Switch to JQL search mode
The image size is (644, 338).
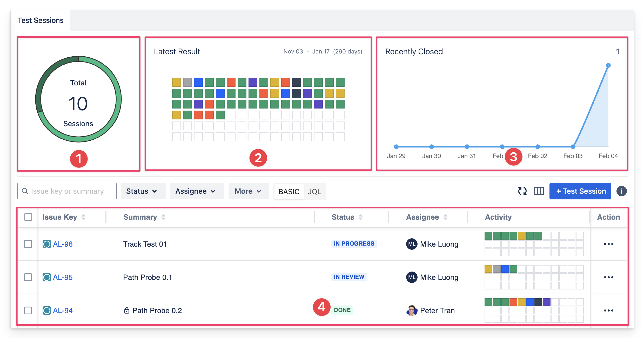(x=314, y=192)
